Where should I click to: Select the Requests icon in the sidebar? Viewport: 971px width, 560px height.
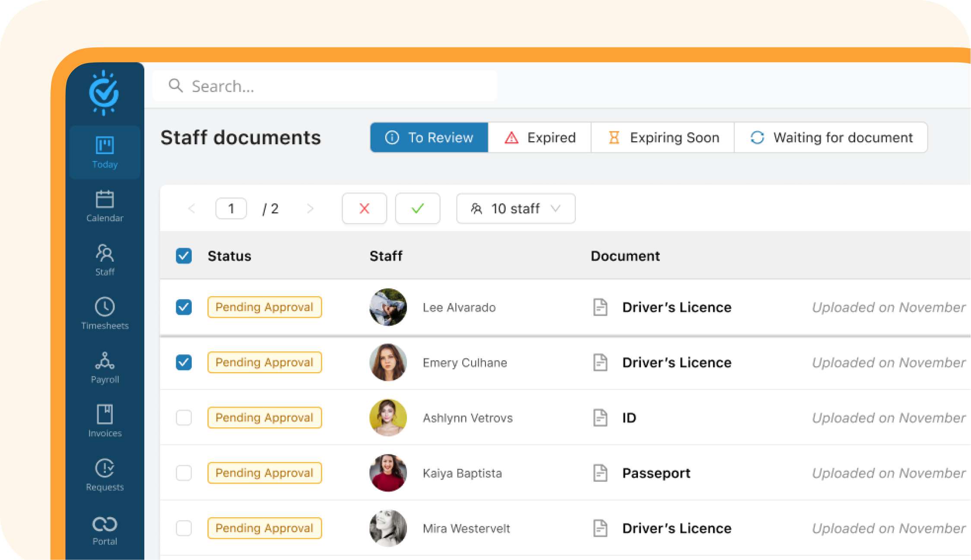105,475
